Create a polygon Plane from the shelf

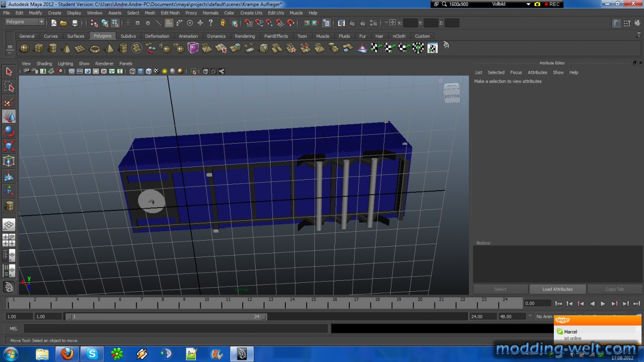(x=80, y=48)
